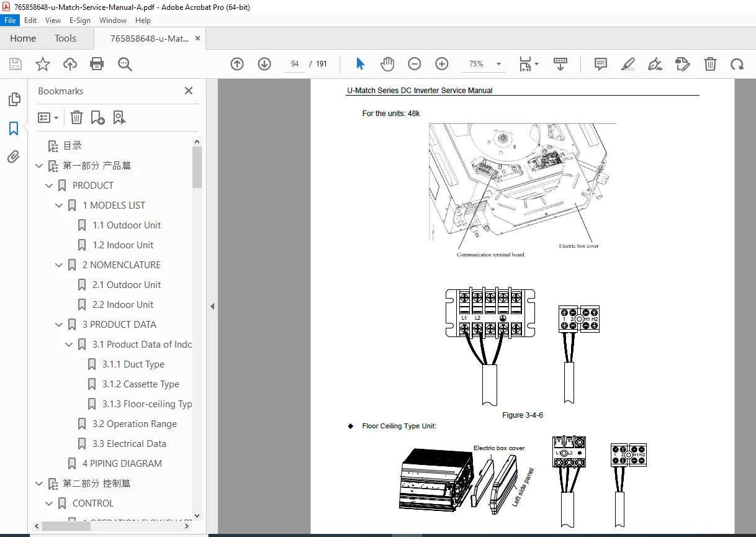Jump to 2.2 Indoor Unit bookmark
This screenshot has width=756, height=537.
(123, 305)
